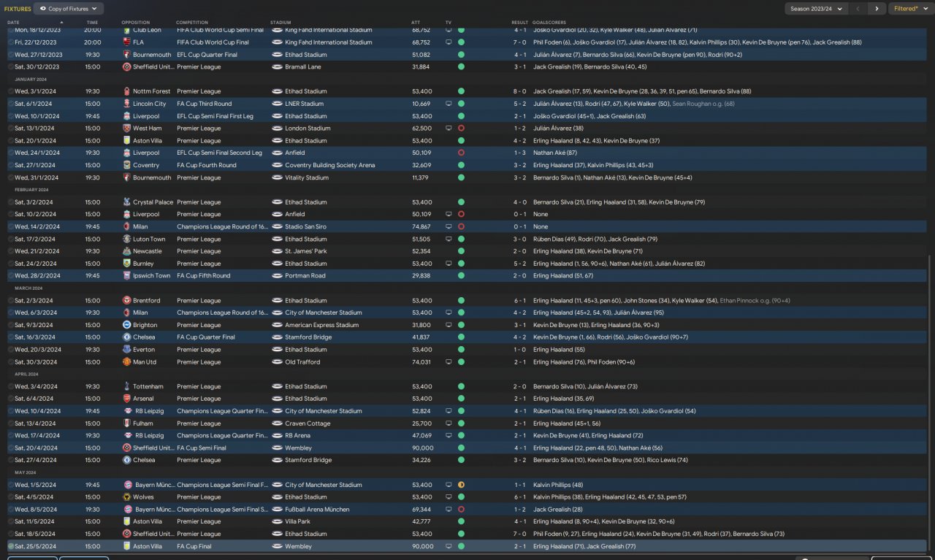This screenshot has width=935, height=560.
Task: Go to the next season with the right arrow
Action: 877,9
